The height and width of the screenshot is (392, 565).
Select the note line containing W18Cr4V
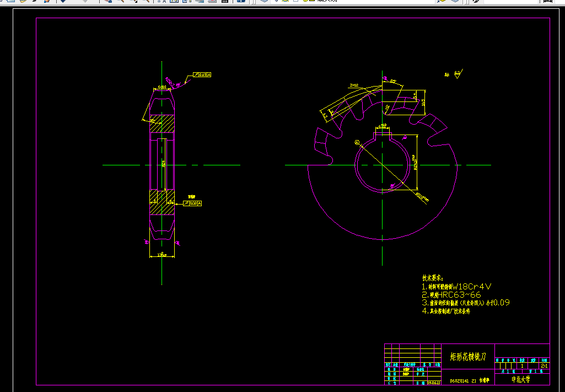click(456, 287)
